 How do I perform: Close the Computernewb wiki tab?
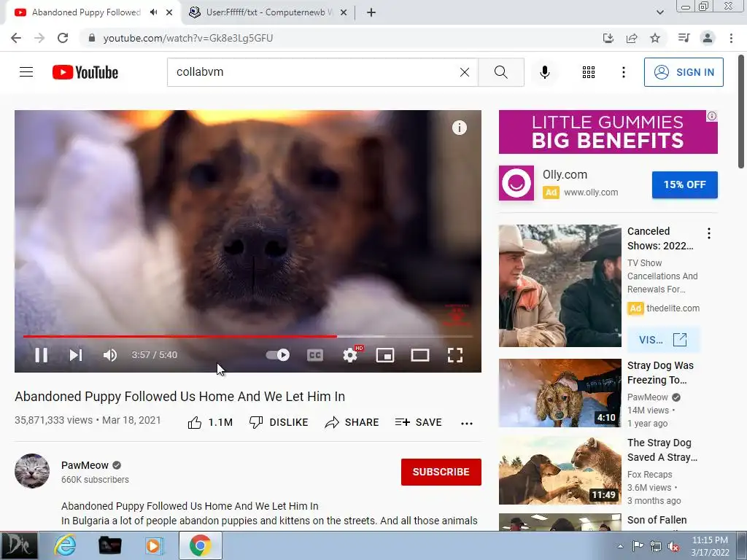[344, 12]
